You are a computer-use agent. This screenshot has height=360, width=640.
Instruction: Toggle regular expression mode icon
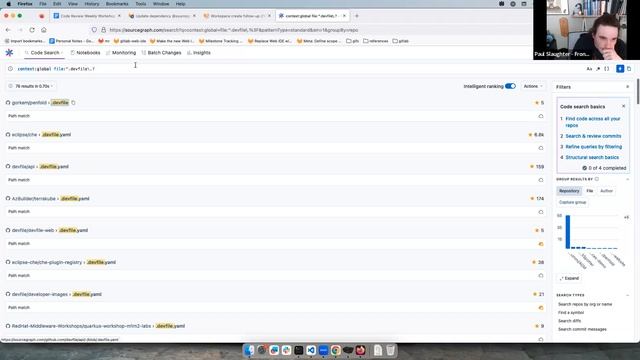[x=598, y=69]
